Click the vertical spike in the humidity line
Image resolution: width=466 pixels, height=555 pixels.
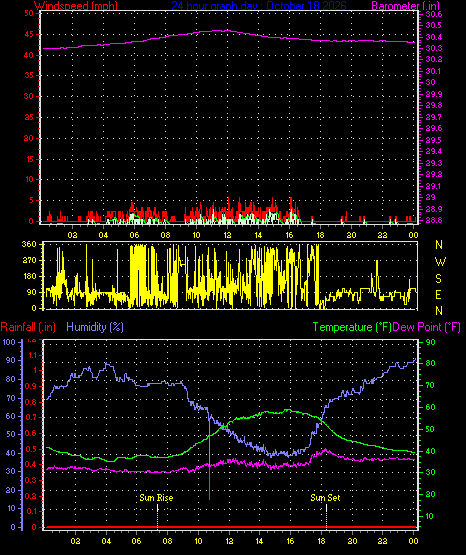pyautogui.click(x=209, y=457)
